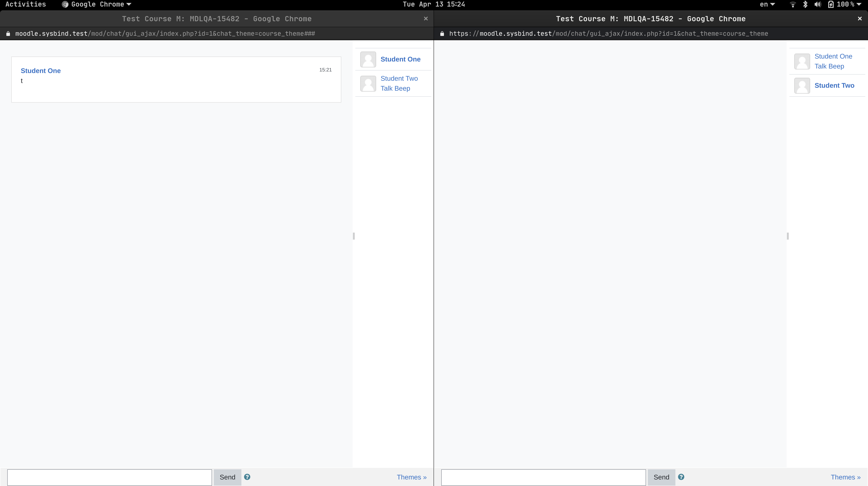Close the right Chrome window
Viewport: 868px width, 486px height.
(860, 19)
